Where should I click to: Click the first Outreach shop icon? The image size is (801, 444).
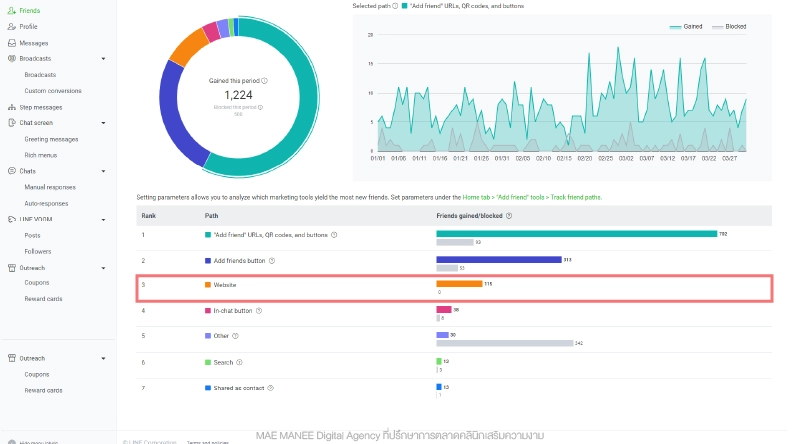(12, 268)
